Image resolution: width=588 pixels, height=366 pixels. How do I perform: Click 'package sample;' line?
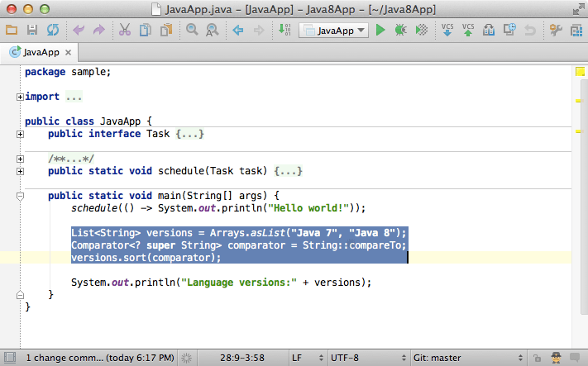[68, 72]
